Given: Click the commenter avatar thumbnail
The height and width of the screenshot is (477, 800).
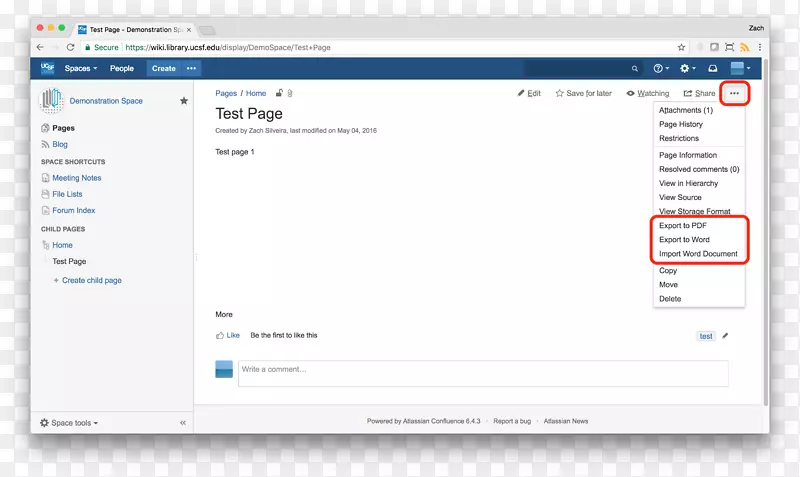Looking at the screenshot, I should tap(224, 369).
